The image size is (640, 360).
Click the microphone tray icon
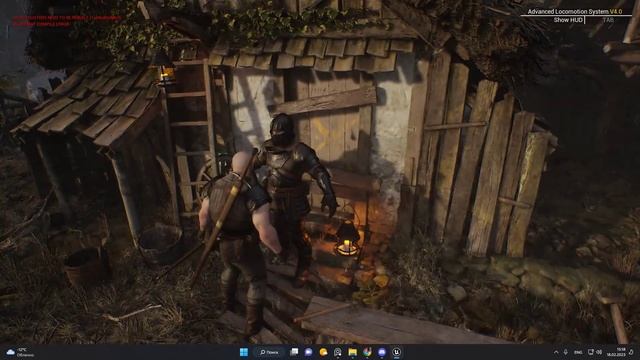[566, 352]
